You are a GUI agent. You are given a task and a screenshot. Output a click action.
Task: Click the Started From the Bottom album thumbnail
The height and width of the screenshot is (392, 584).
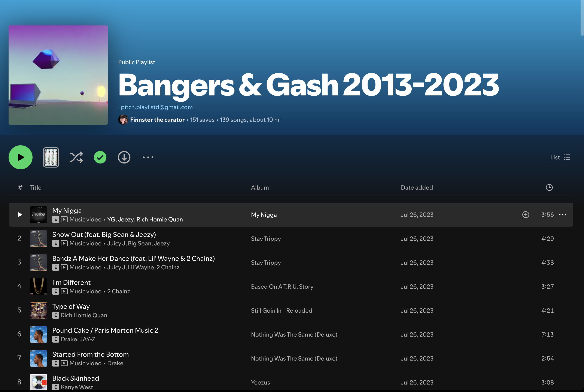[39, 358]
